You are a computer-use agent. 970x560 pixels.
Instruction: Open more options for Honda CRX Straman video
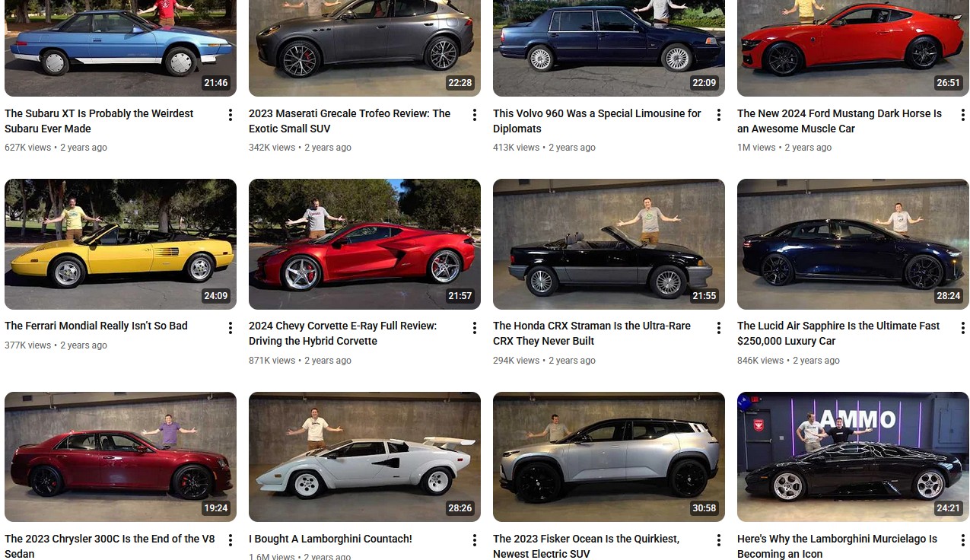click(718, 328)
